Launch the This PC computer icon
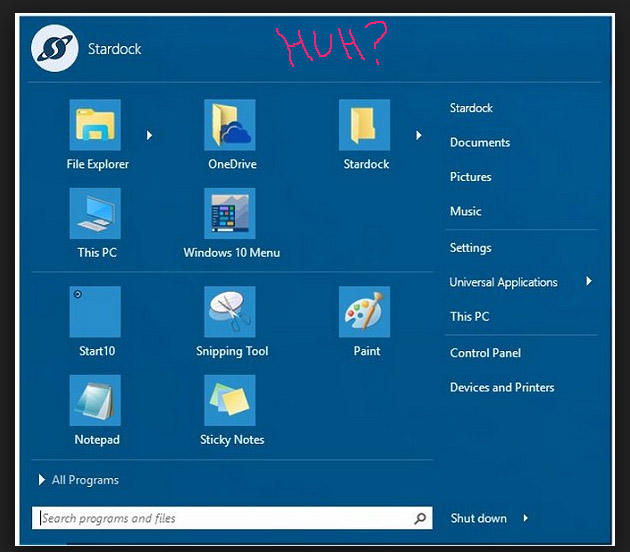Screen dimensions: 630x552 point(95,213)
